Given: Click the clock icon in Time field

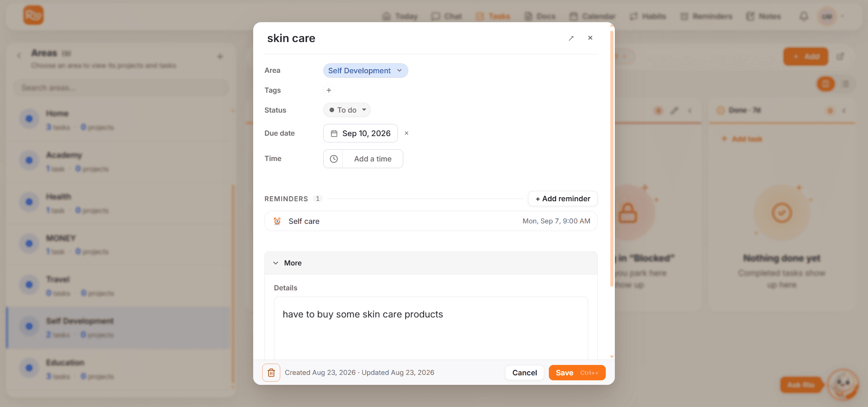Looking at the screenshot, I should pyautogui.click(x=334, y=159).
